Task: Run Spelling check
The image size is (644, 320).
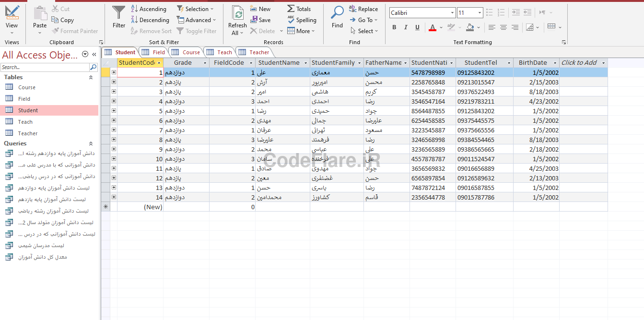Action: click(301, 20)
